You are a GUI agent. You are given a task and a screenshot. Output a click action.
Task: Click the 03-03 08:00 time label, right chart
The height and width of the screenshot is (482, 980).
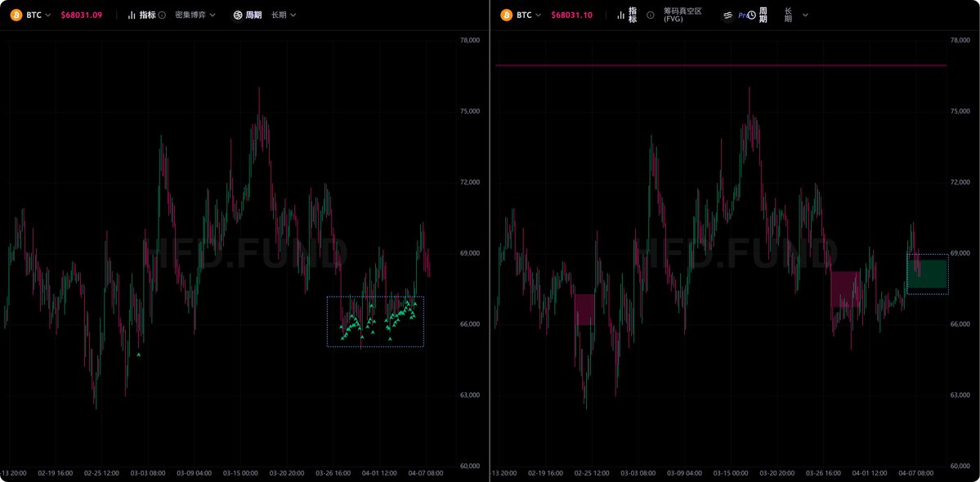tap(638, 473)
